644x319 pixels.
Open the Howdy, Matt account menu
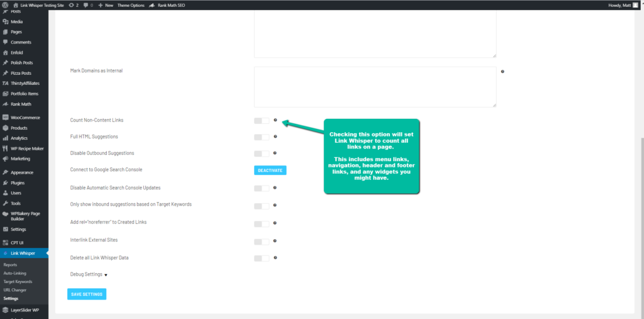623,5
